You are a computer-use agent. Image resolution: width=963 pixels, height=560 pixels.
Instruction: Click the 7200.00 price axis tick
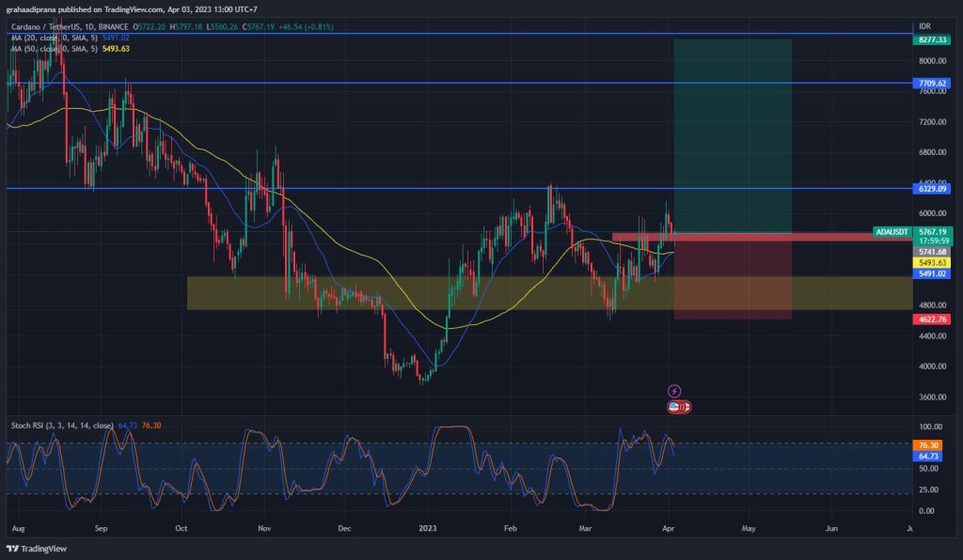coord(932,122)
